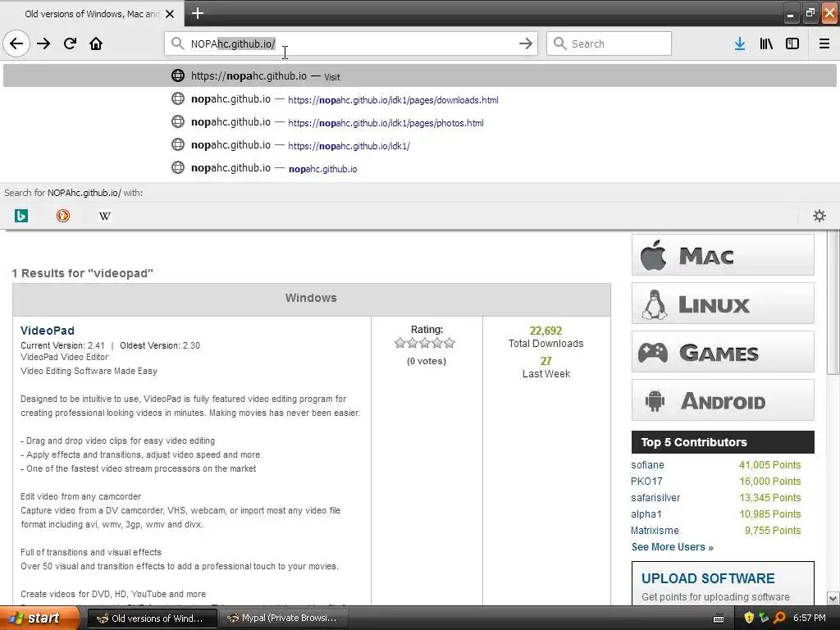The image size is (840, 630).
Task: Close the Old versions of Windows tab
Action: (170, 14)
